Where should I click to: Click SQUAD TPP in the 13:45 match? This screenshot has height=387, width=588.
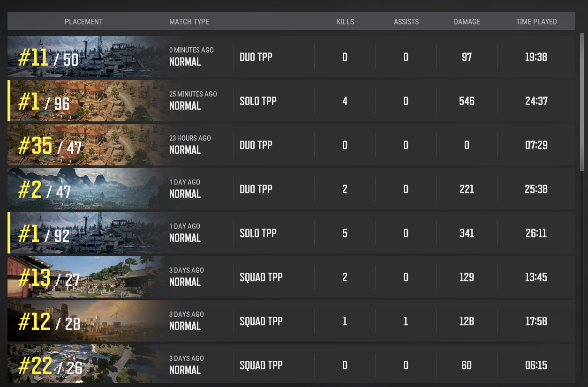[x=261, y=277]
